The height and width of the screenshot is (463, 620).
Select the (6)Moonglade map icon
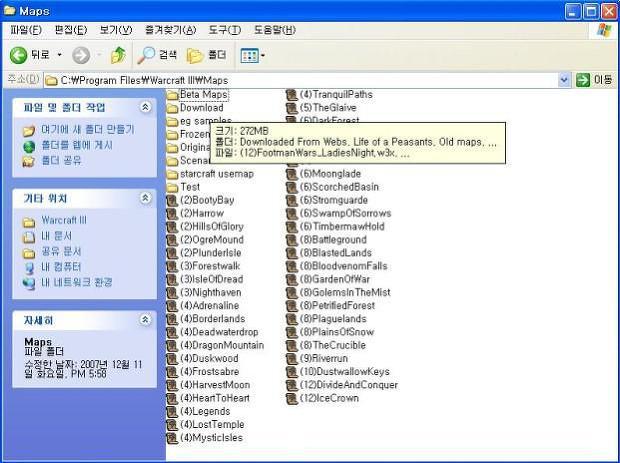pyautogui.click(x=292, y=174)
